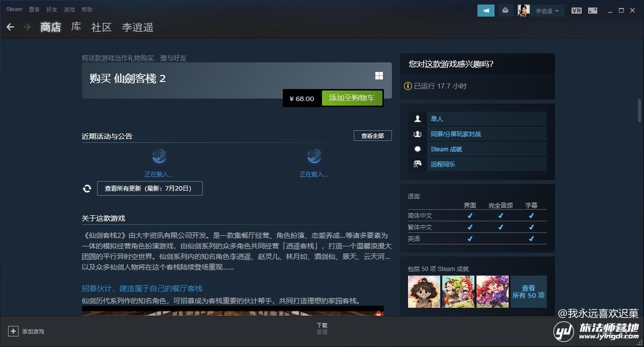Open the 李逍遥 account dropdown
Image resolution: width=644 pixels, height=347 pixels.
coord(547,11)
